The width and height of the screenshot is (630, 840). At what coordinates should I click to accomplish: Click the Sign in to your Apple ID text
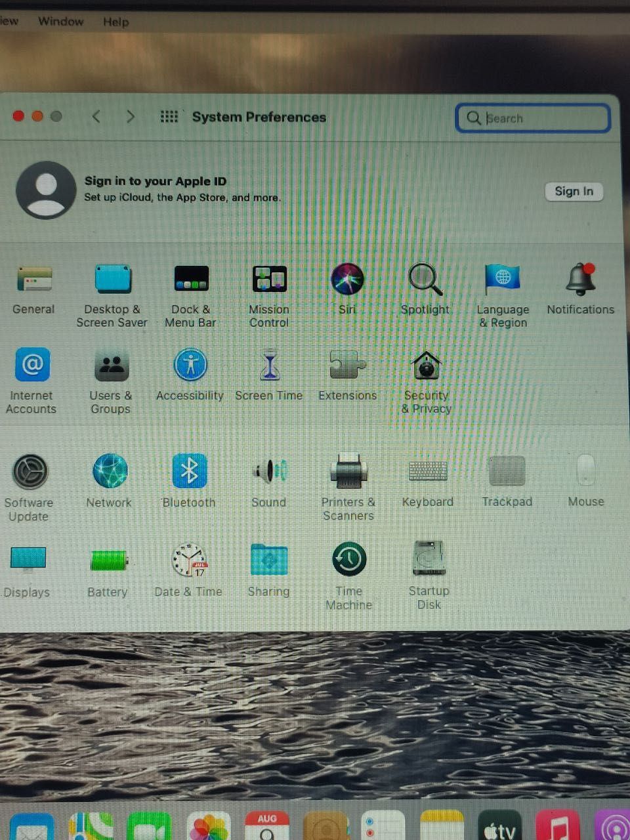click(156, 181)
